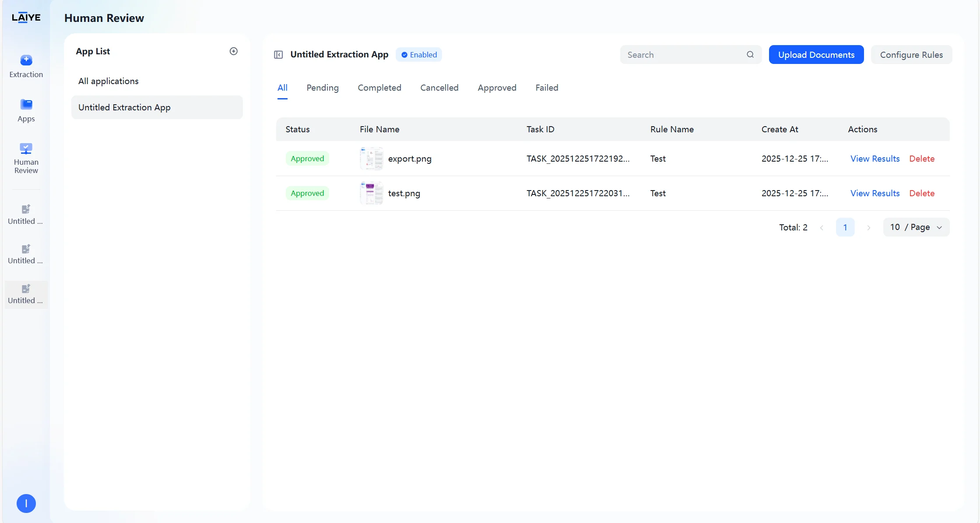Open the 10 / Page dropdown
The width and height of the screenshot is (980, 523).
pyautogui.click(x=916, y=227)
